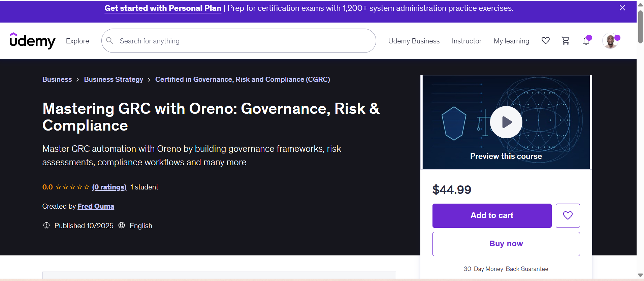Viewport: 644px width, 281px height.
Task: Open Fred Ouma's instructor profile
Action: click(x=96, y=206)
